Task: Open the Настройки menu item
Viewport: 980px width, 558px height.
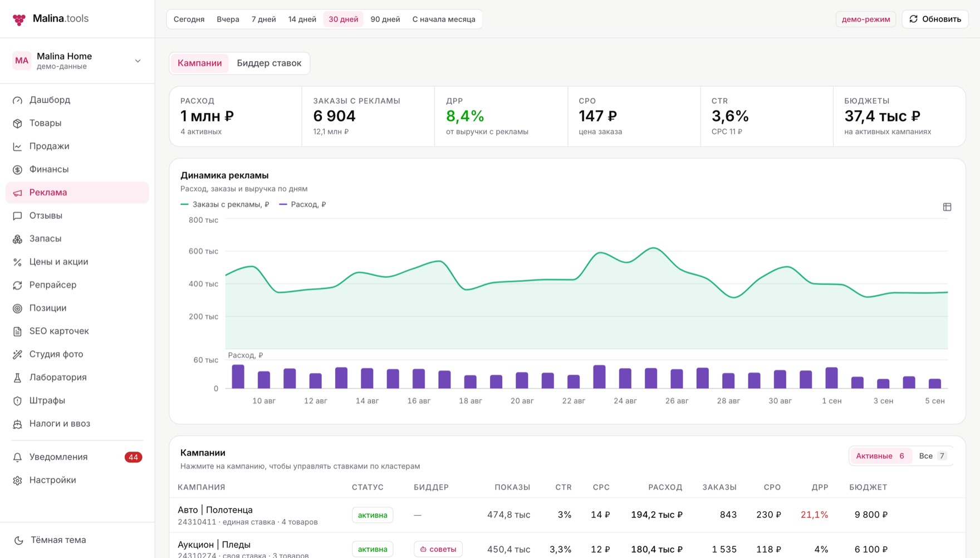Action: point(77,480)
